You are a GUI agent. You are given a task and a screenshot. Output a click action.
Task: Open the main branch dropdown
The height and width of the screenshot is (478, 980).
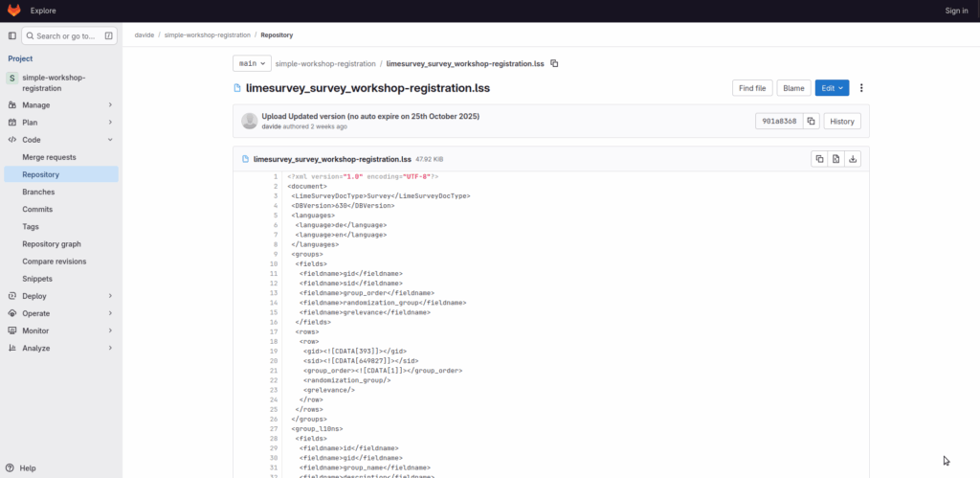pos(251,64)
